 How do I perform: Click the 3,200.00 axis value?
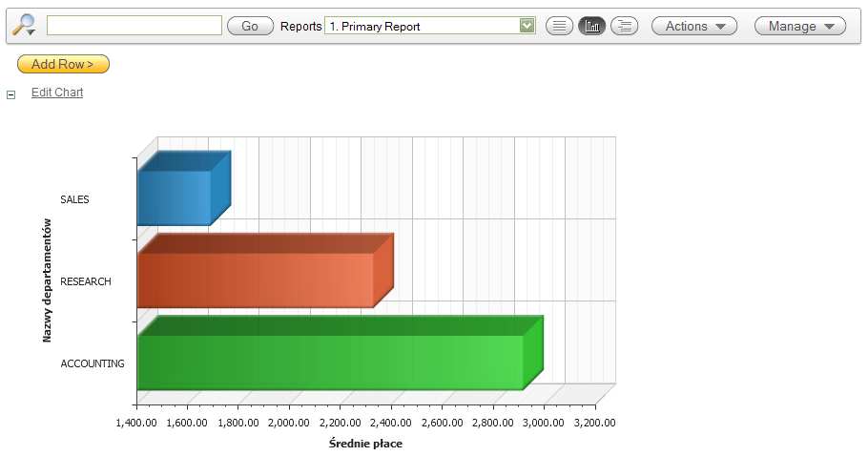[594, 423]
